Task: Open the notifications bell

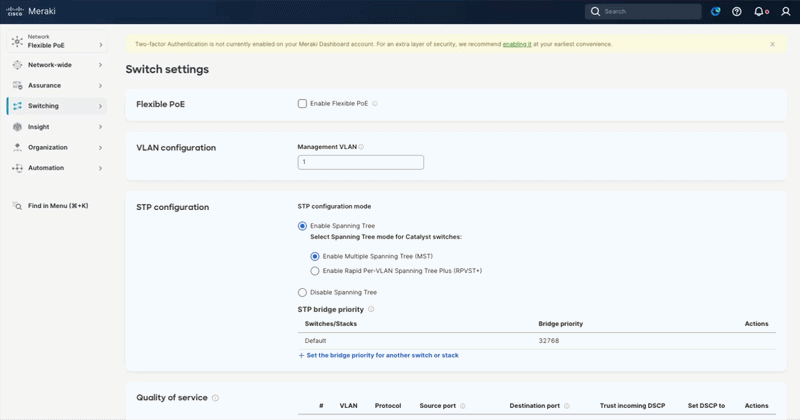Action: pyautogui.click(x=759, y=11)
